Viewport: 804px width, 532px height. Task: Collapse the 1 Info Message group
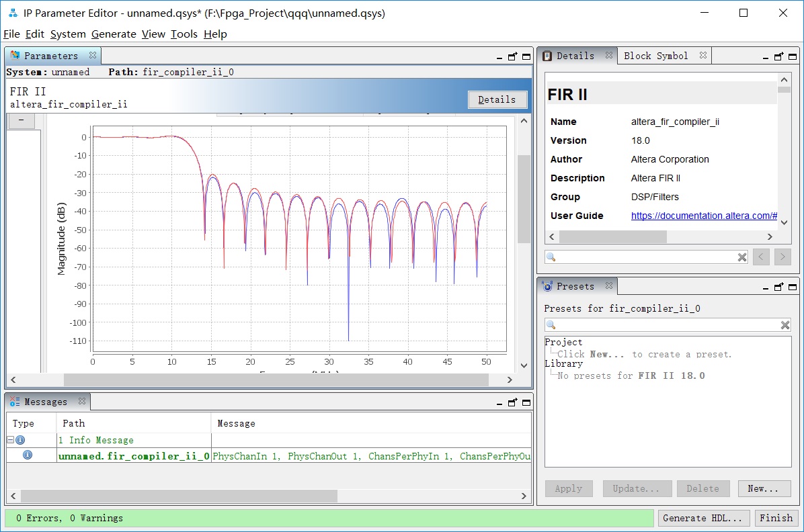10,440
